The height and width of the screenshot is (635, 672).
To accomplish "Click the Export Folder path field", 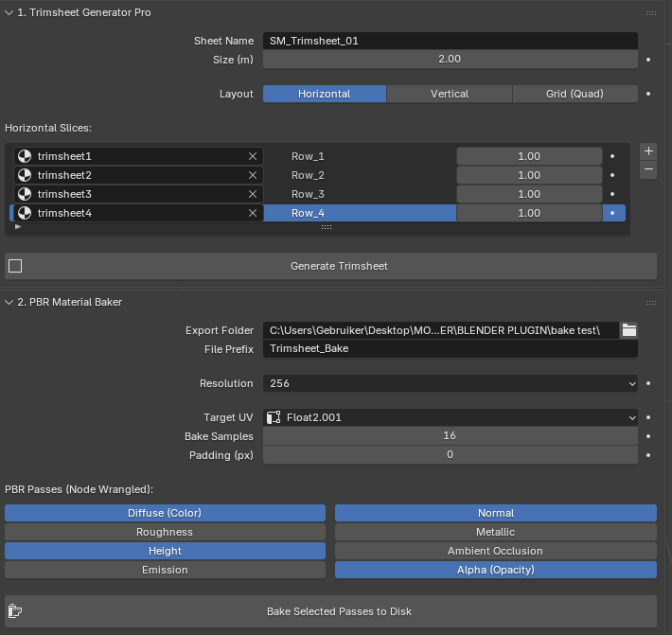I will pyautogui.click(x=441, y=330).
